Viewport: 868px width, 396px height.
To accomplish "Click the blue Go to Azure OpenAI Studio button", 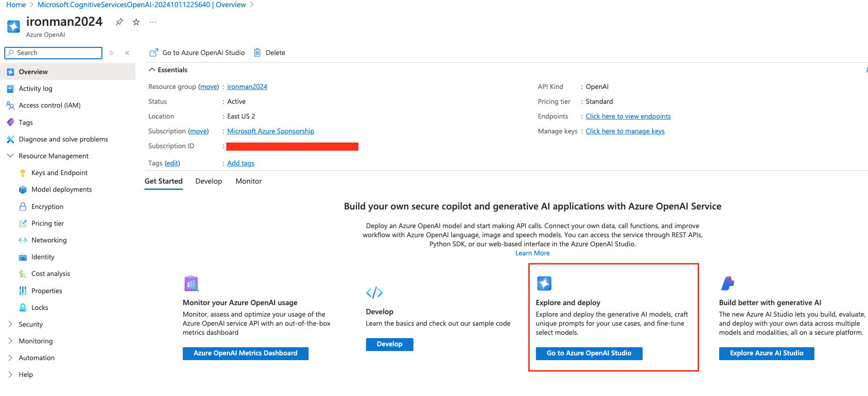I will pyautogui.click(x=589, y=353).
